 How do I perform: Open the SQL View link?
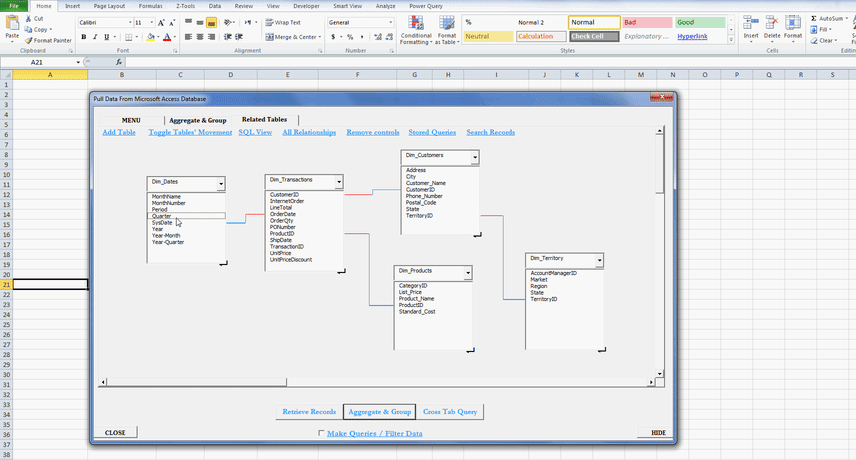[x=255, y=132]
